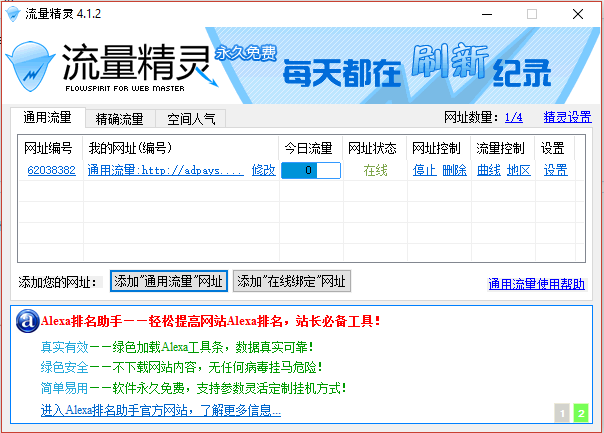Click 修改 to edit the URL
The height and width of the screenshot is (433, 604).
point(263,170)
